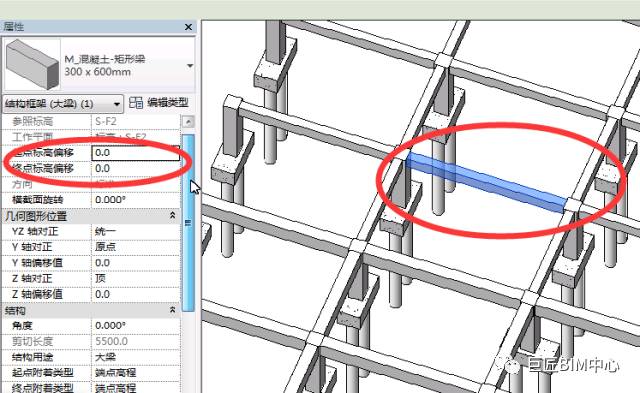640x393 pixels.
Task: Click the Z 轴偏移值 field 0.0
Action: 136,294
